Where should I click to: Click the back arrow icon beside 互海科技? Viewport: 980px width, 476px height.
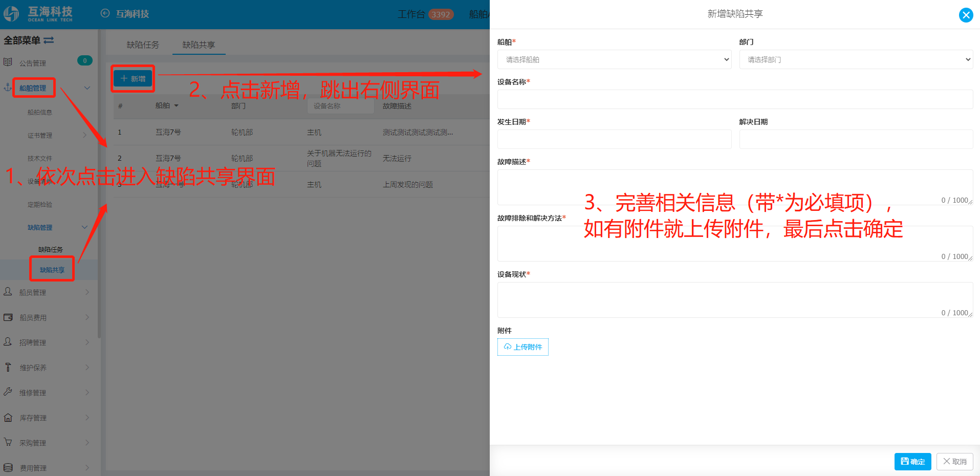point(105,13)
